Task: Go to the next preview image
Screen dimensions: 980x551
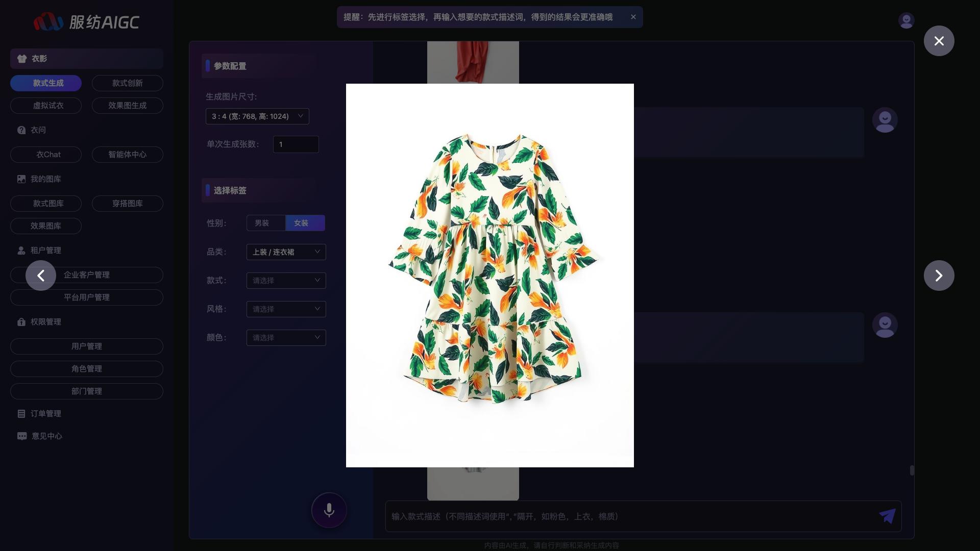Action: (939, 275)
